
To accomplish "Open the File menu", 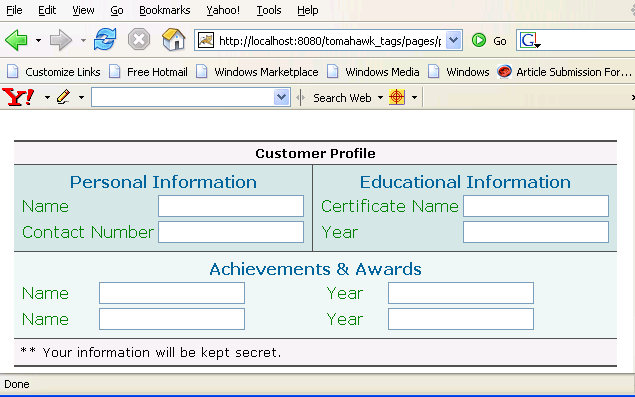I will click(14, 10).
